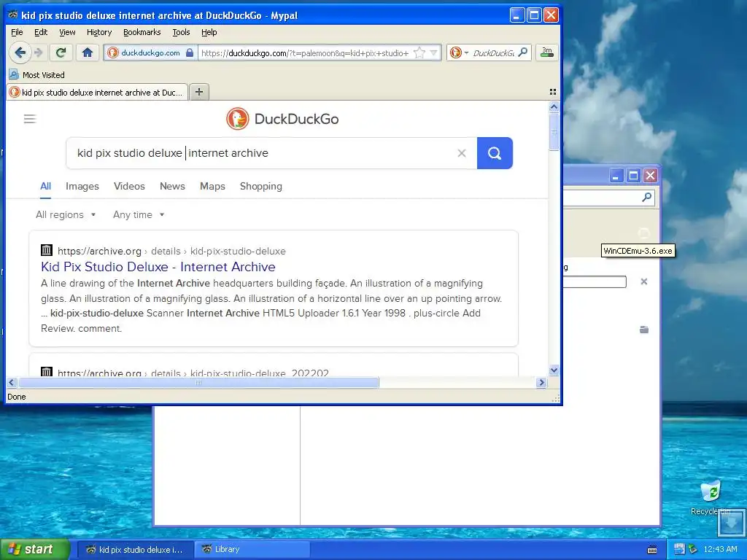
Task: Click the on-screen keyboard tray icon
Action: pos(652,550)
